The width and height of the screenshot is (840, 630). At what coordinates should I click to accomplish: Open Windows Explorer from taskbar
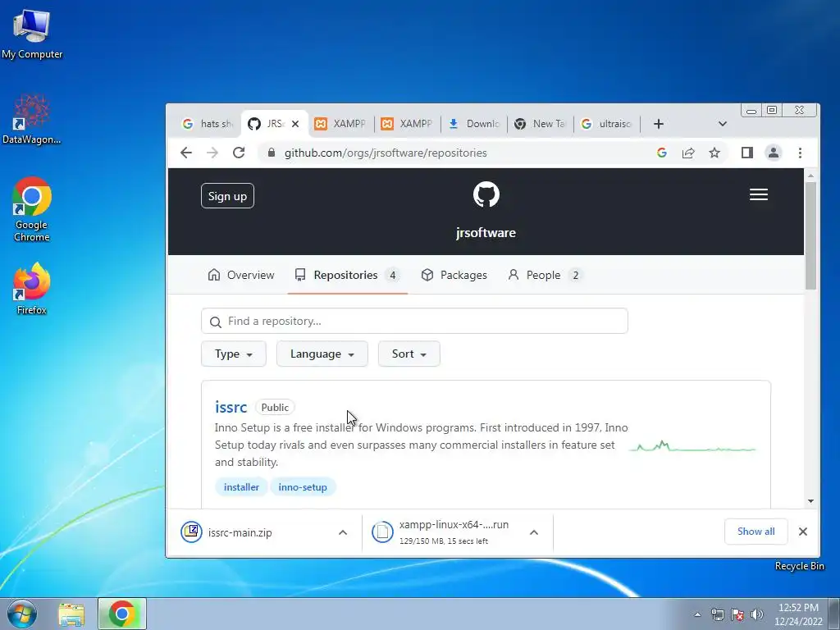71,614
